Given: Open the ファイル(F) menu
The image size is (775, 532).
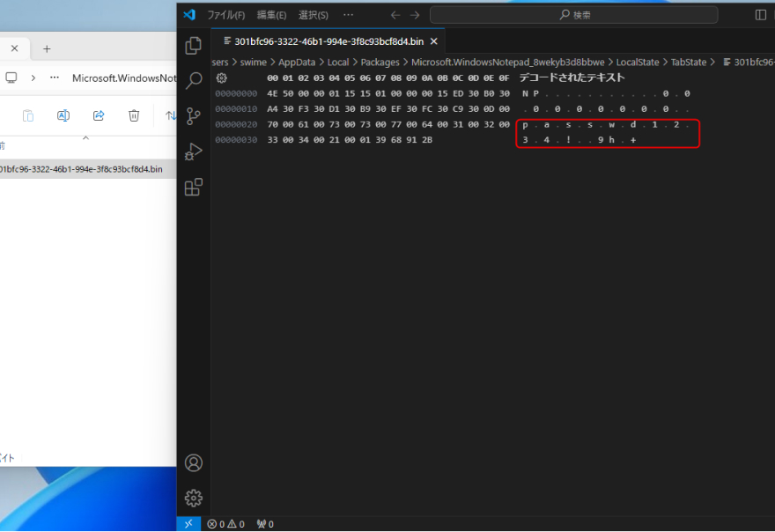Looking at the screenshot, I should (x=225, y=15).
